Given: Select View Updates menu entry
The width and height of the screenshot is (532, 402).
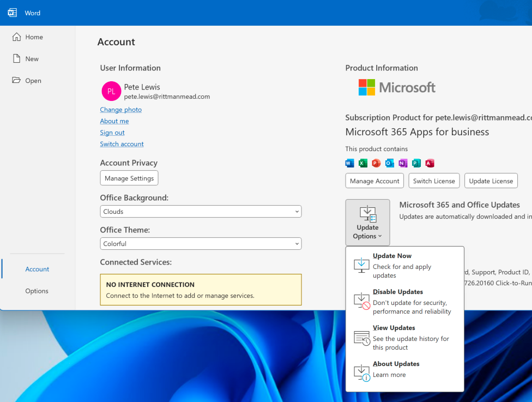Looking at the screenshot, I should (x=404, y=338).
